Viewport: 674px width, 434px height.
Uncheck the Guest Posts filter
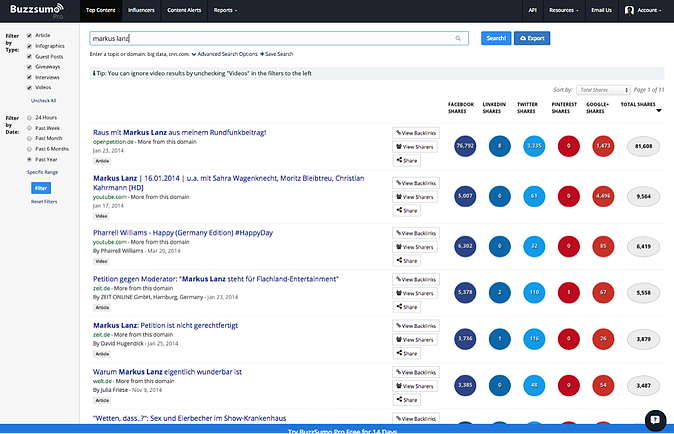pos(29,56)
